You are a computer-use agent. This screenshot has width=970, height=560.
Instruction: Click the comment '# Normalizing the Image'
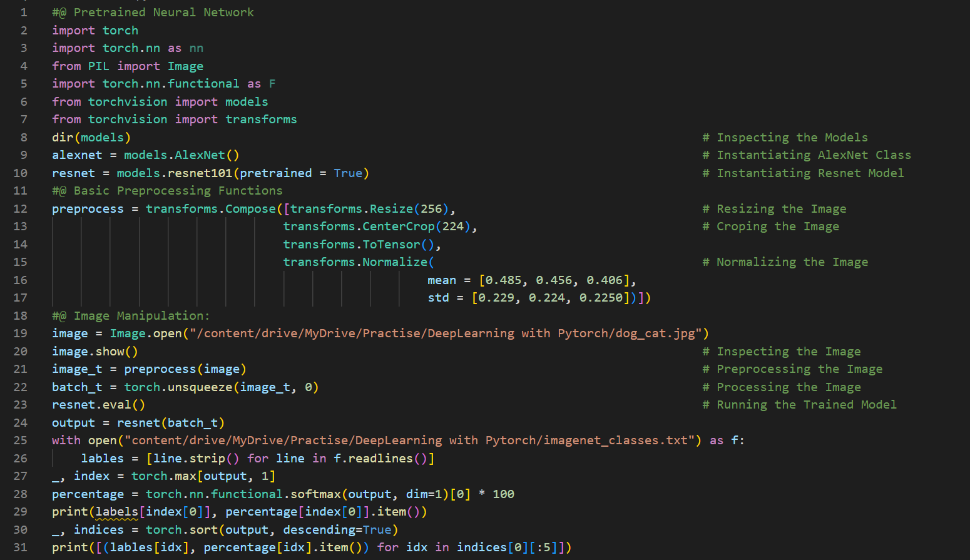click(x=785, y=262)
